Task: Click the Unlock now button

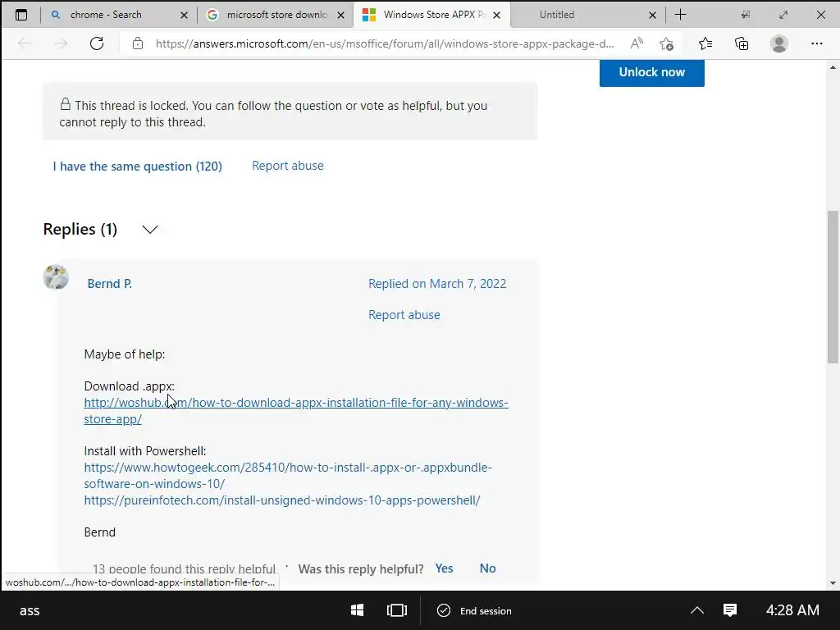Action: pos(652,72)
